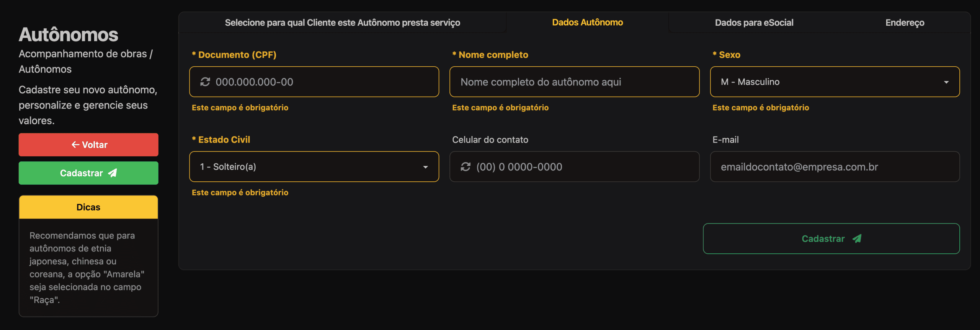Click the back arrow icon on Voltar
Image resolution: width=980 pixels, height=330 pixels.
click(75, 145)
